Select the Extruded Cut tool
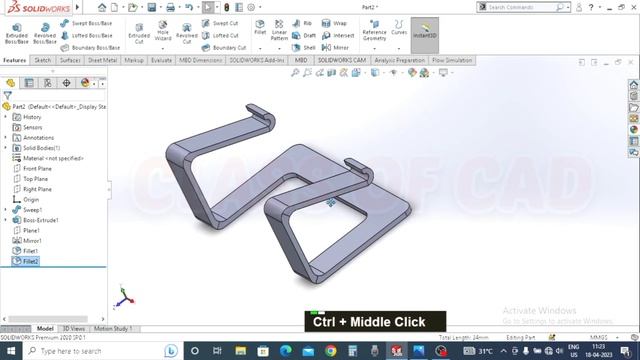Screen dimensions: 640x360 click(139, 33)
